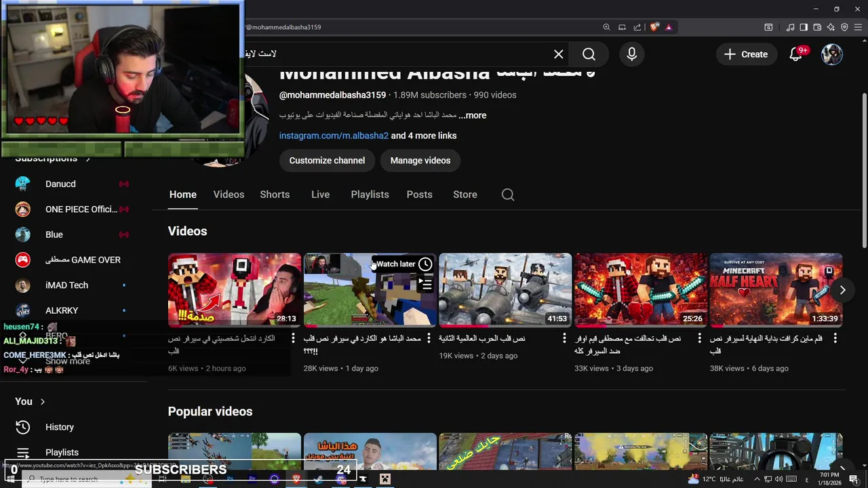
Task: Click the 'Popular videos' section heading
Action: tap(210, 411)
